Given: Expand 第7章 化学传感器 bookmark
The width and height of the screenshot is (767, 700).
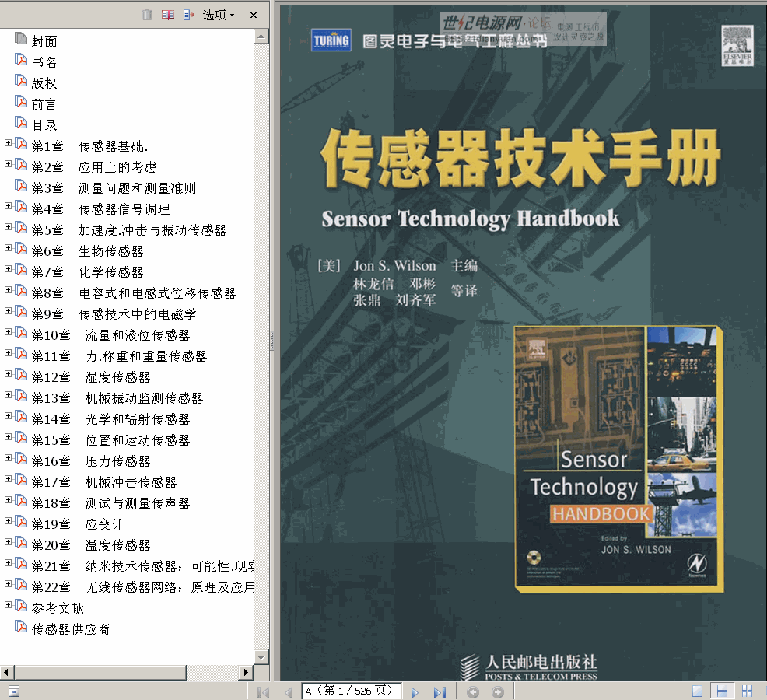Looking at the screenshot, I should [x=8, y=269].
